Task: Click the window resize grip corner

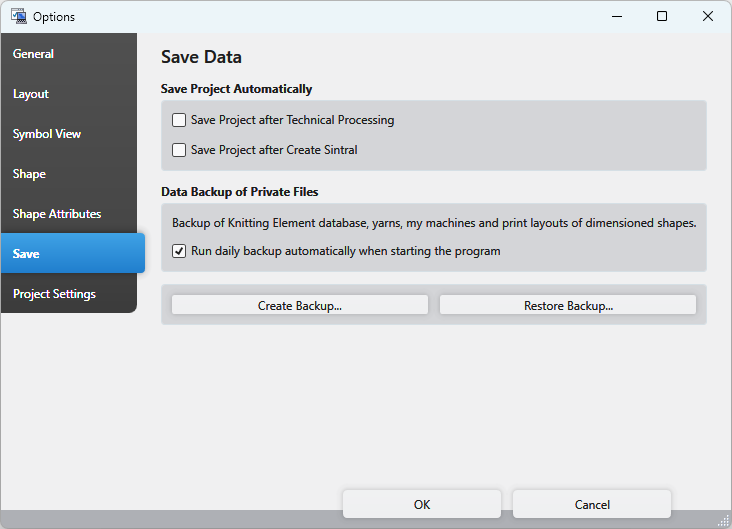Action: [x=723, y=520]
